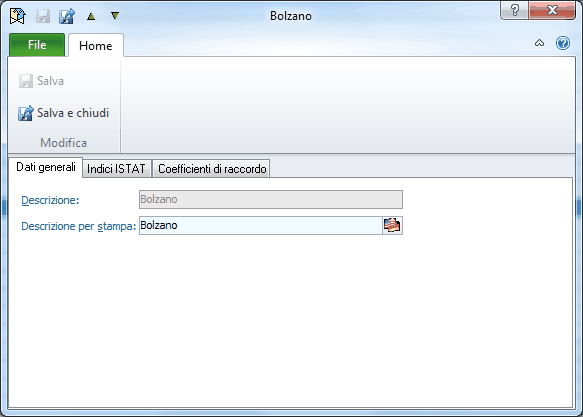
Task: Select the Dati generali tab
Action: (46, 167)
